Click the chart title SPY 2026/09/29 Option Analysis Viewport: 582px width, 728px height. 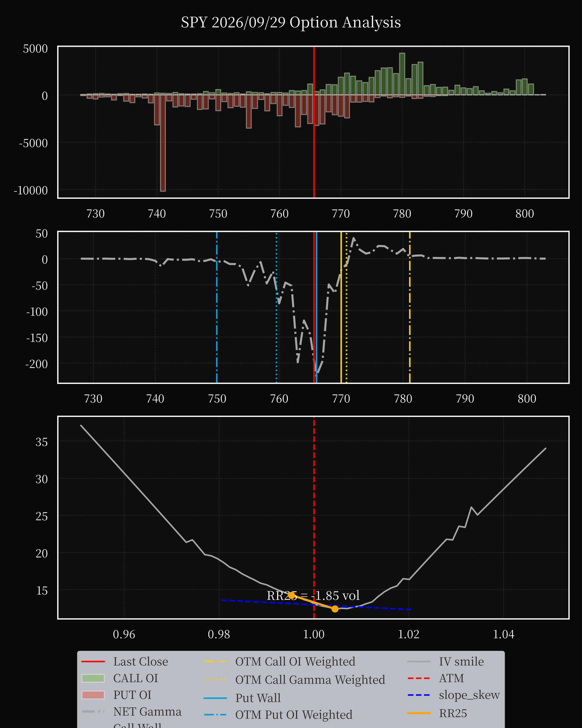pyautogui.click(x=291, y=22)
